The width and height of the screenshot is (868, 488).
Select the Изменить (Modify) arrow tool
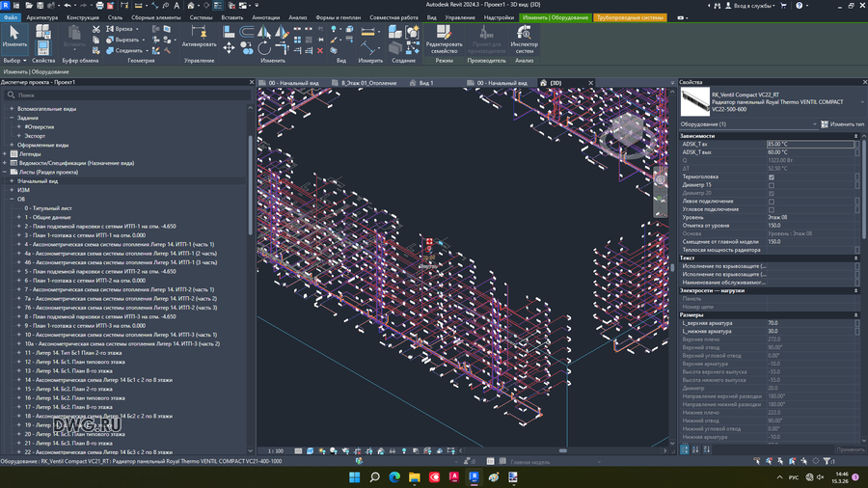[x=14, y=35]
